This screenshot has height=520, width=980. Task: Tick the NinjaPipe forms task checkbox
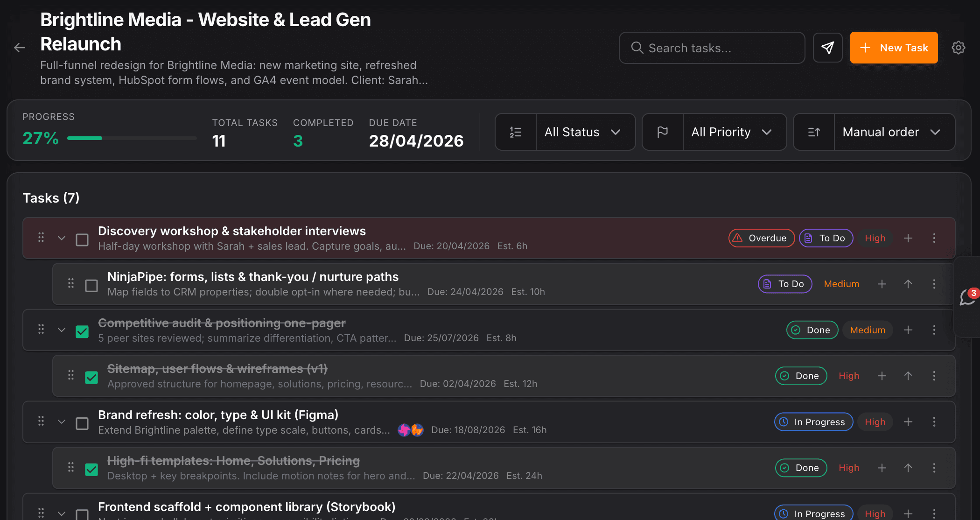point(91,286)
